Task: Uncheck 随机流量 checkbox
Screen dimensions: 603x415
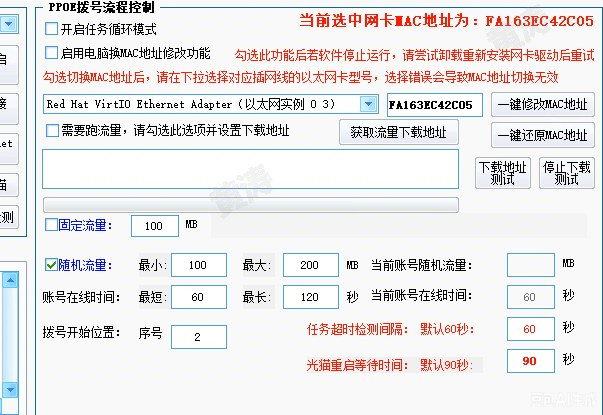Action: 51,265
